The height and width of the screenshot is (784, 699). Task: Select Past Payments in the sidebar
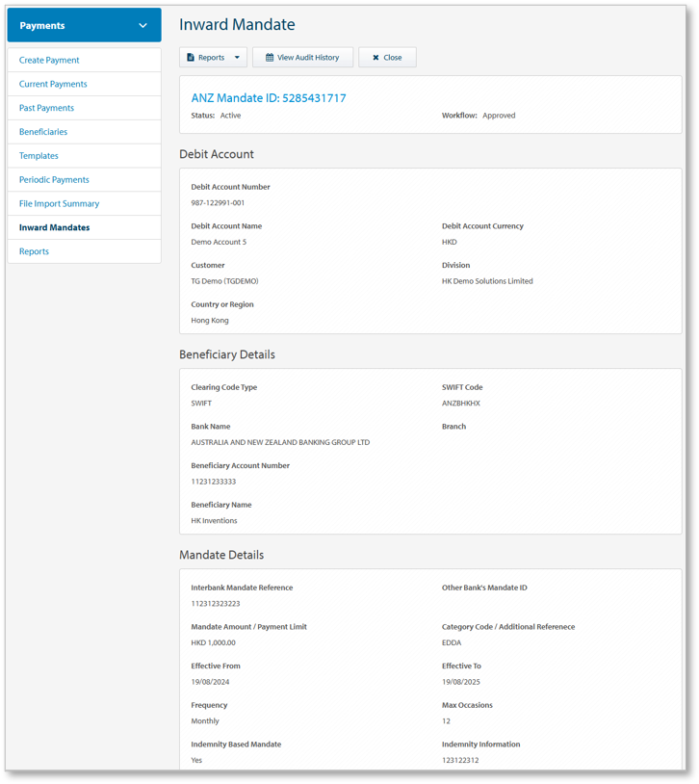(x=46, y=108)
